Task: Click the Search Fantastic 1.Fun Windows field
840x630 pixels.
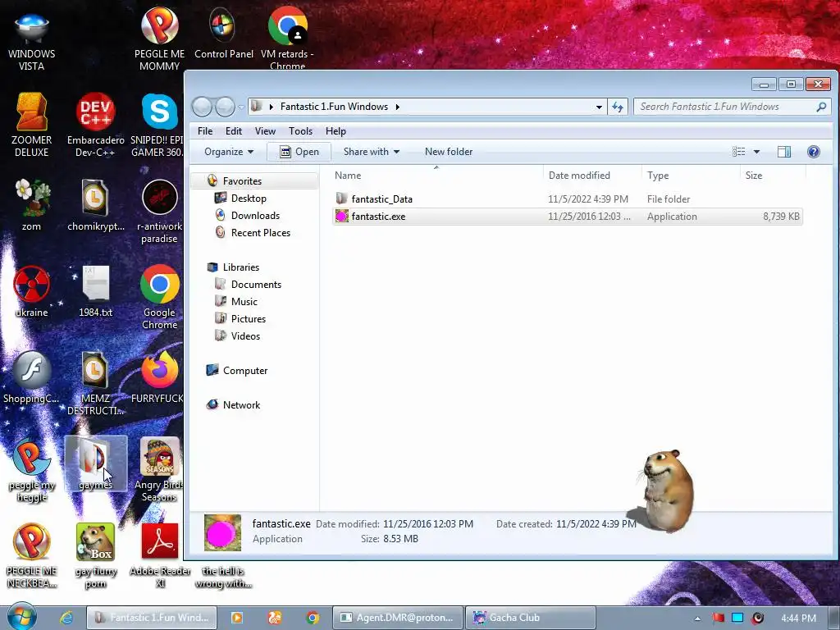Action: (732, 107)
